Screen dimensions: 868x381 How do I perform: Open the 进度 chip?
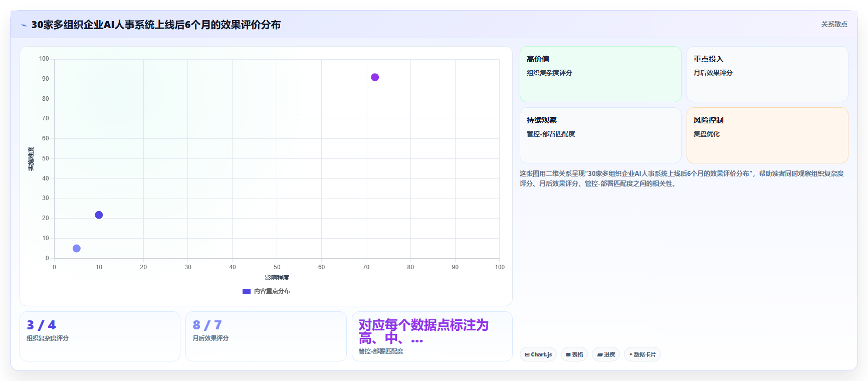[606, 354]
